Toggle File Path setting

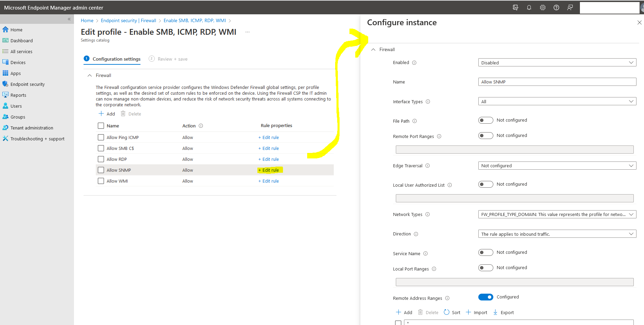click(486, 120)
